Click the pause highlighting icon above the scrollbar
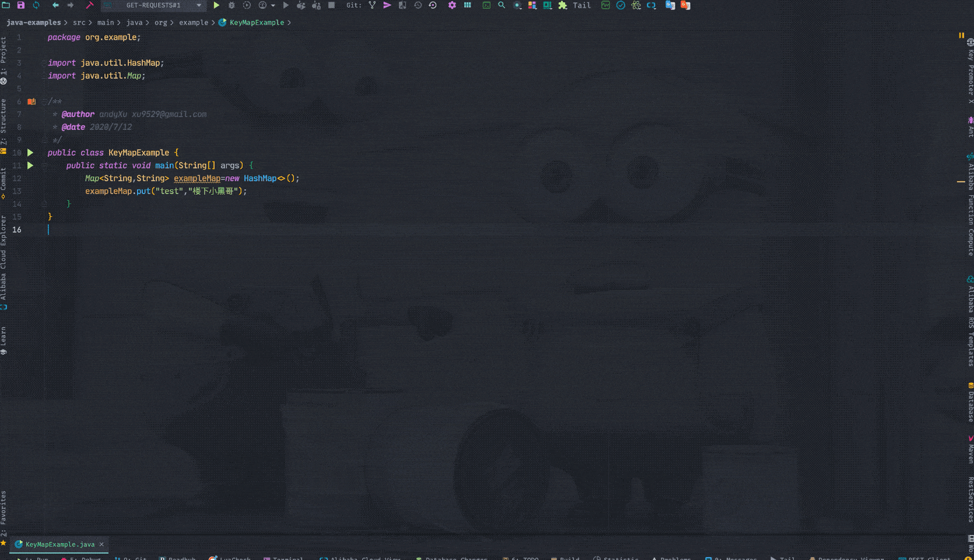Image resolution: width=974 pixels, height=560 pixels. 961,36
